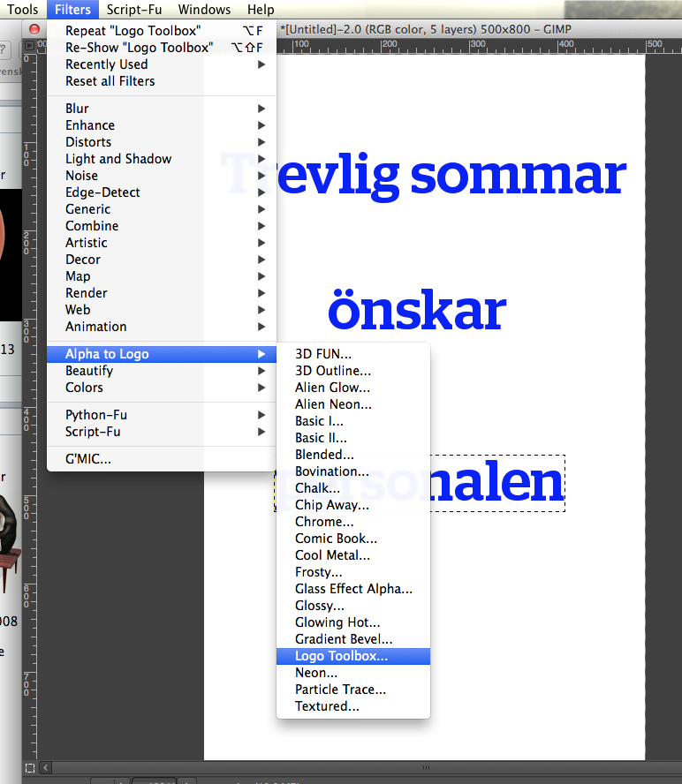The image size is (682, 784).
Task: Expand the Combine submenu
Action: click(162, 226)
